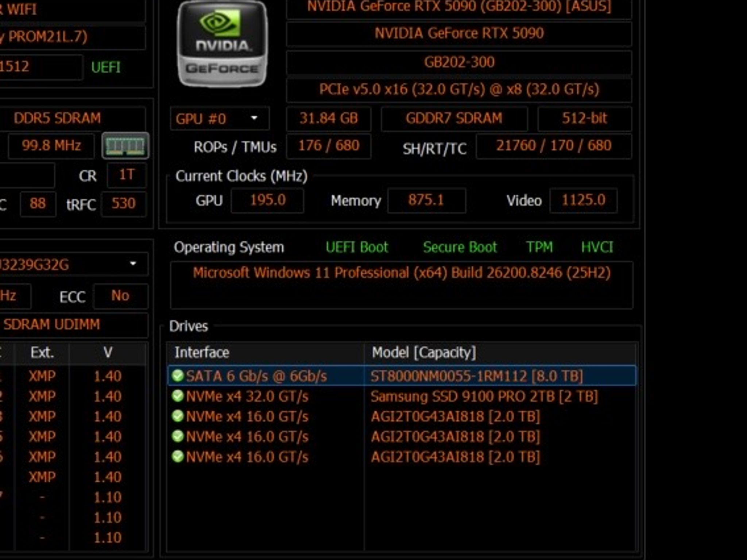This screenshot has height=560, width=747.
Task: Click the 31.84 GB memory size field
Action: (329, 118)
